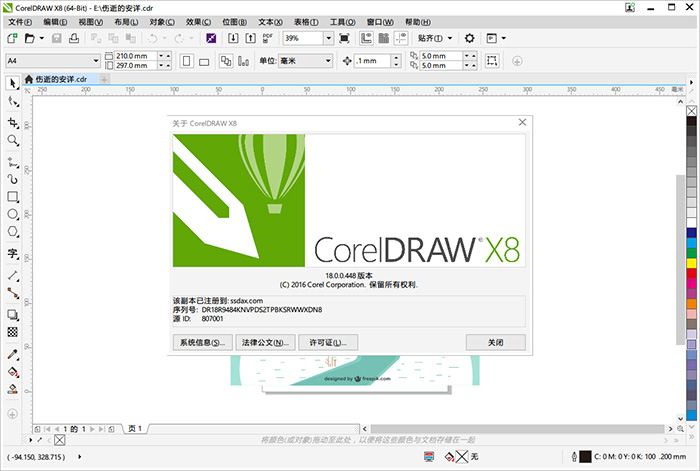Open the units 毫米 dropdown
700x471 pixels.
click(x=328, y=61)
